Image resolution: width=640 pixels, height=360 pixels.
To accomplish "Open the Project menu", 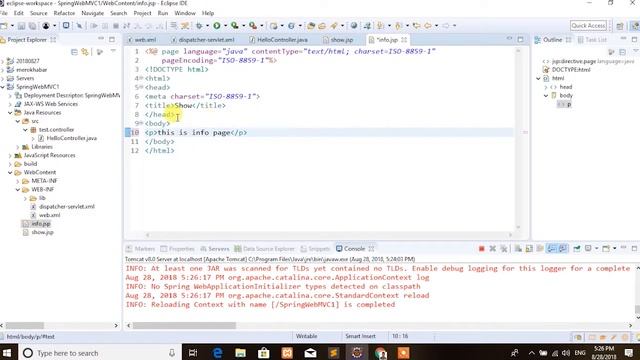I will click(x=142, y=13).
